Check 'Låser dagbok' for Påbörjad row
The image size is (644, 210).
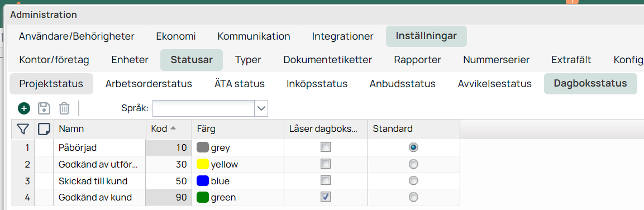coord(326,147)
